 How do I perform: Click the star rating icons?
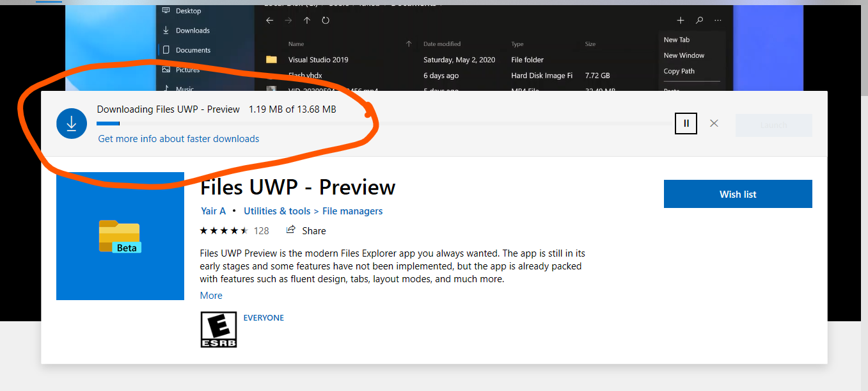(224, 230)
